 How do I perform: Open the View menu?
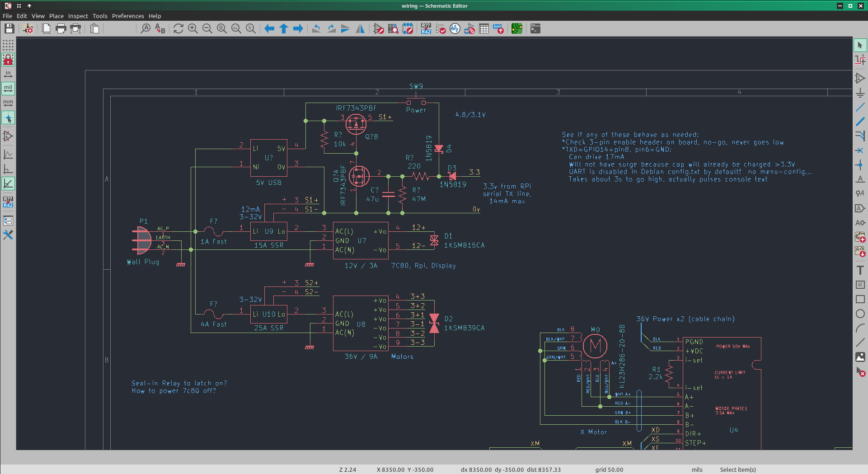point(38,16)
